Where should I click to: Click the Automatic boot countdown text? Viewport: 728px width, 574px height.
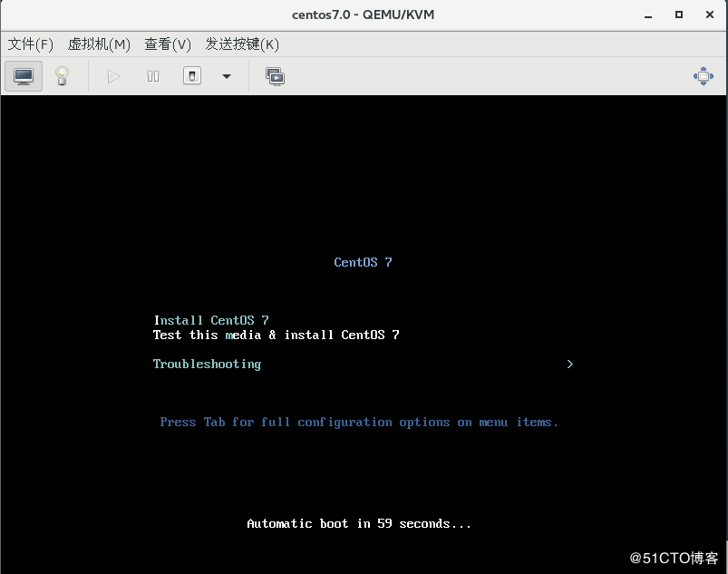pyautogui.click(x=359, y=524)
